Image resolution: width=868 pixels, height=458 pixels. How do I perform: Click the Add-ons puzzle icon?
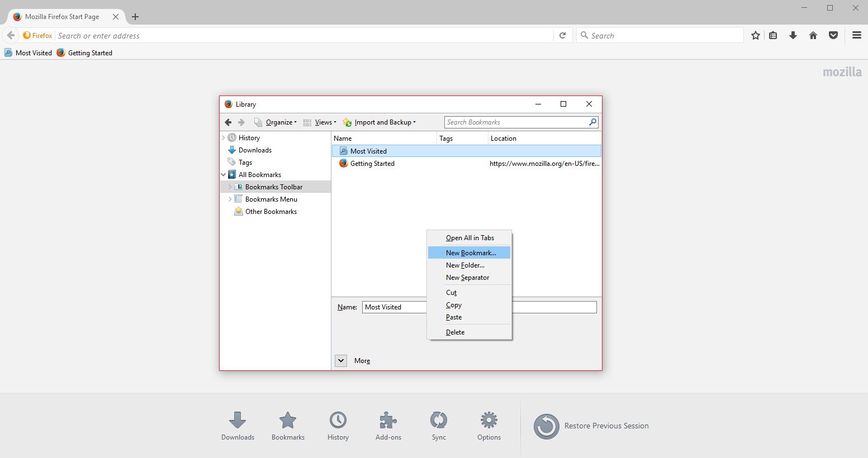(388, 421)
